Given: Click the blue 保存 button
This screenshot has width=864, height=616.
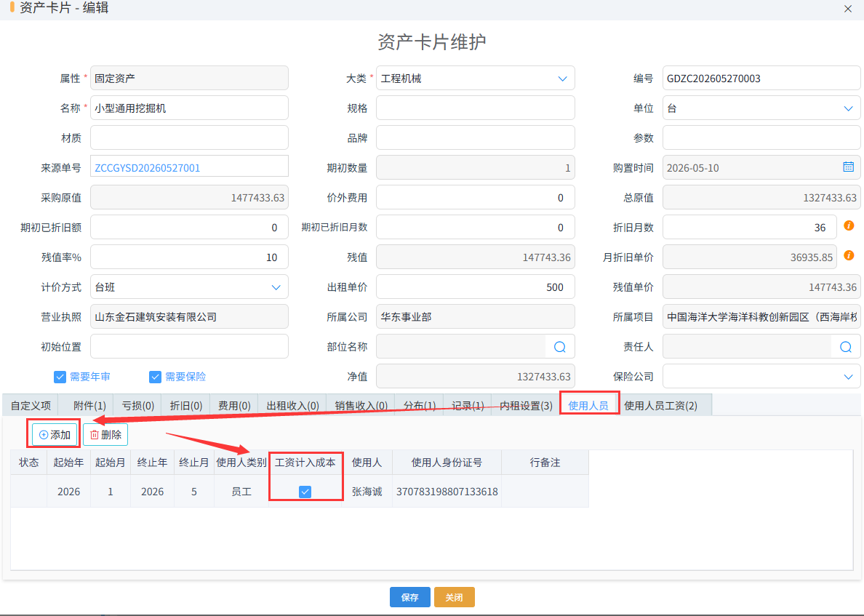Looking at the screenshot, I should [x=410, y=597].
